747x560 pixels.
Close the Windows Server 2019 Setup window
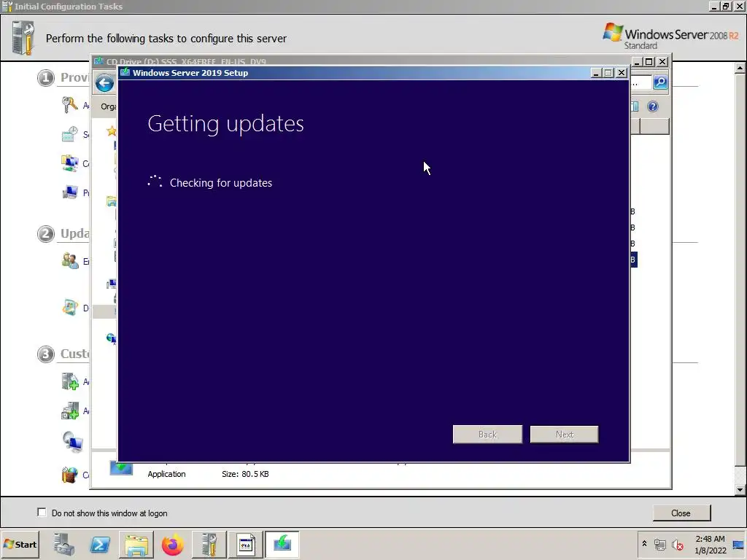622,73
